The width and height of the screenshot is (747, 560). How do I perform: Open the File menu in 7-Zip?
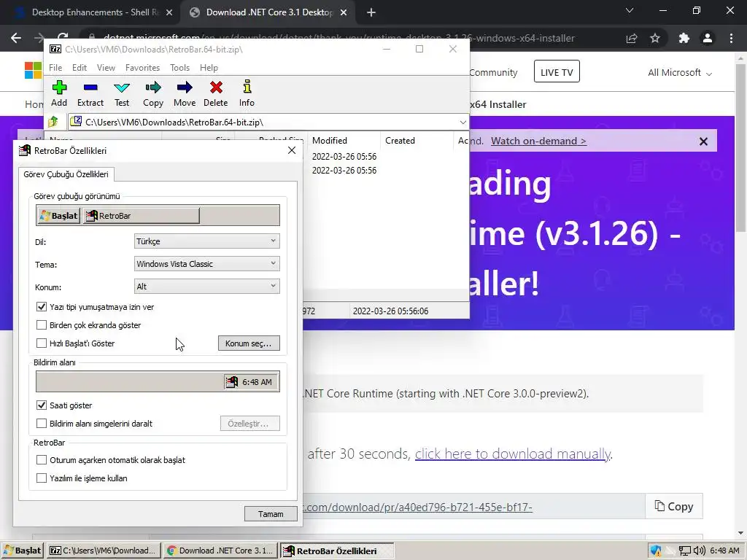[55, 68]
